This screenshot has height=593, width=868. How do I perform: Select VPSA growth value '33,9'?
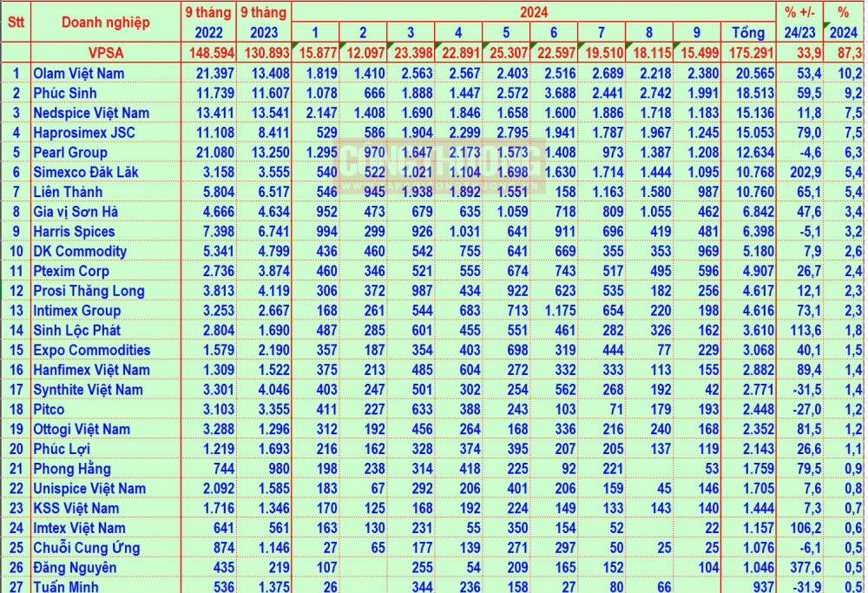(x=809, y=53)
